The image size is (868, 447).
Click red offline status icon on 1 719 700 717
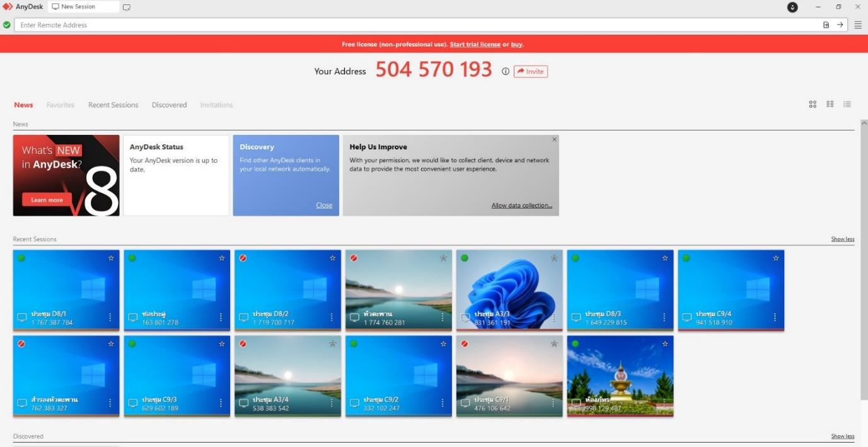(243, 258)
